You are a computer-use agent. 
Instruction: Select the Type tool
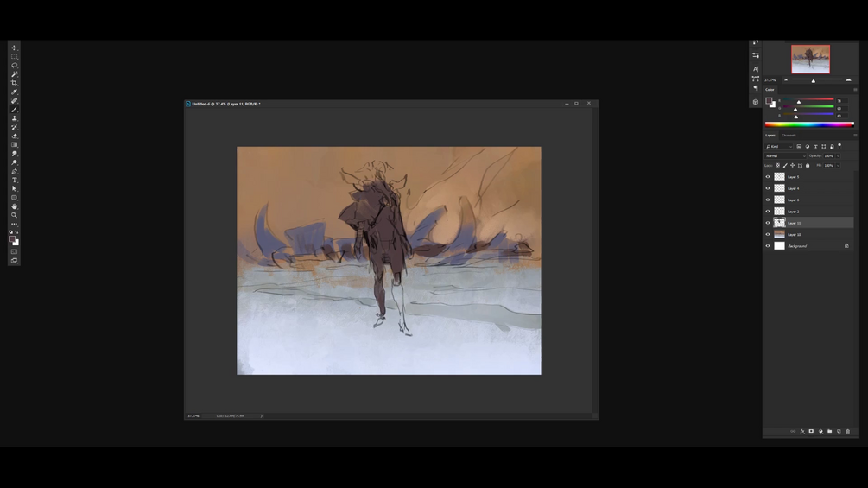pos(15,181)
